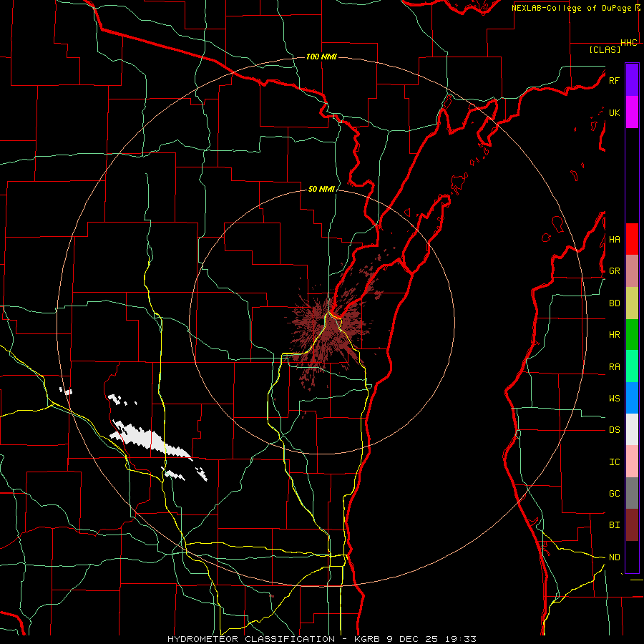Click the GC legend label
The image size is (644, 644).
(x=614, y=494)
